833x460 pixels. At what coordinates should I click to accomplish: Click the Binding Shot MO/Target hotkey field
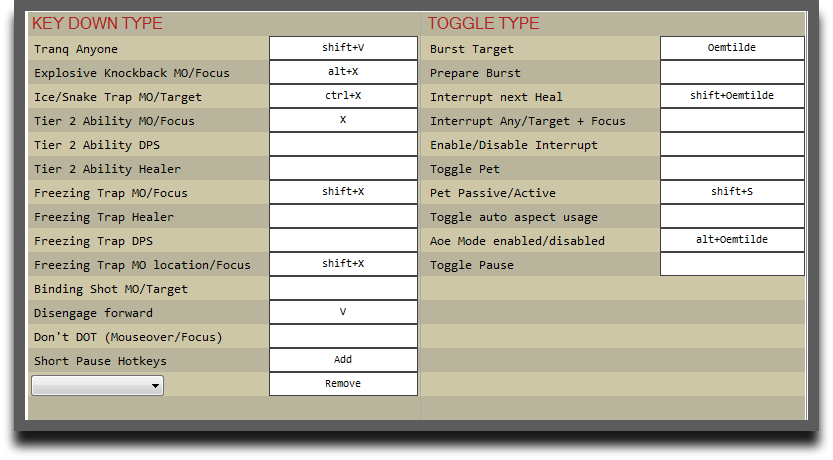coord(343,288)
